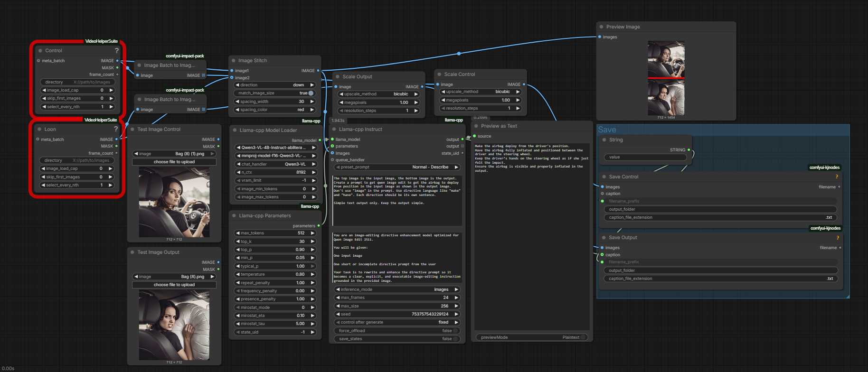Toggle match_image_size in Image Stitch
The width and height of the screenshot is (868, 372).
coord(311,93)
